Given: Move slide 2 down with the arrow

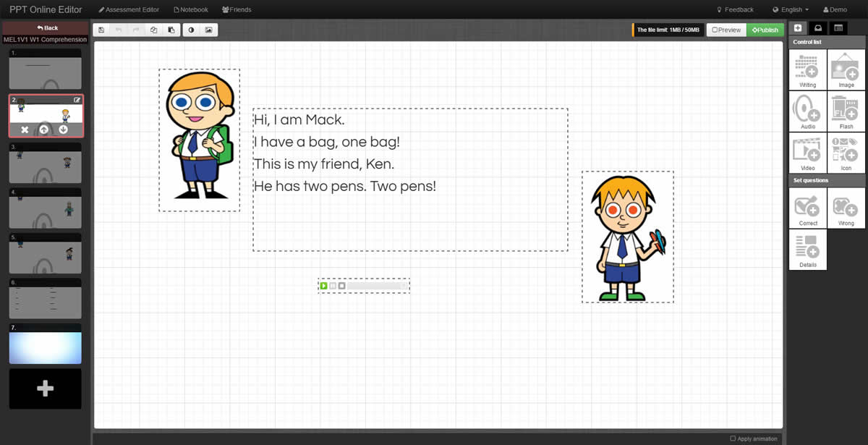Looking at the screenshot, I should pyautogui.click(x=64, y=130).
